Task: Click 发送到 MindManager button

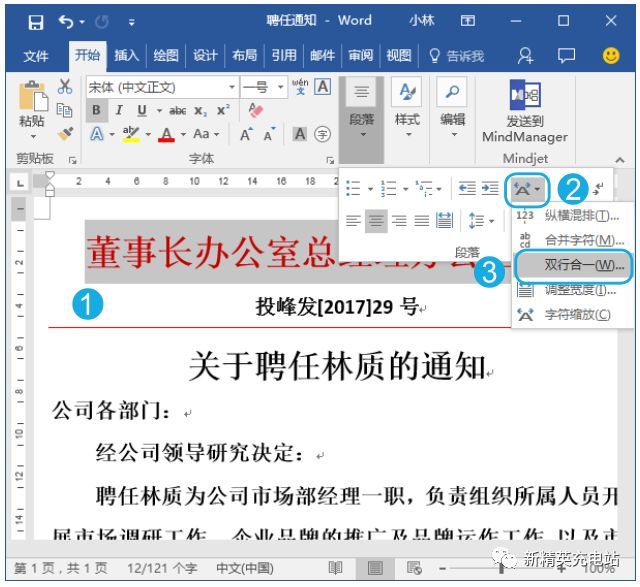Action: pyautogui.click(x=525, y=110)
